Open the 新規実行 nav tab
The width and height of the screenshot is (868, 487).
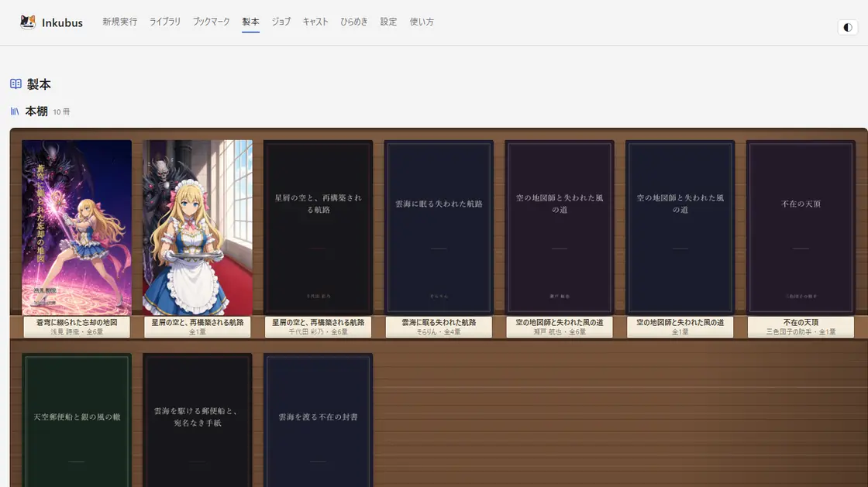click(x=119, y=22)
